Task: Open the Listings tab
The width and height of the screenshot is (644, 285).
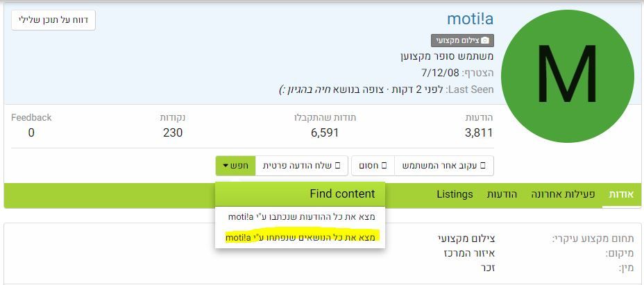Action: [x=455, y=194]
